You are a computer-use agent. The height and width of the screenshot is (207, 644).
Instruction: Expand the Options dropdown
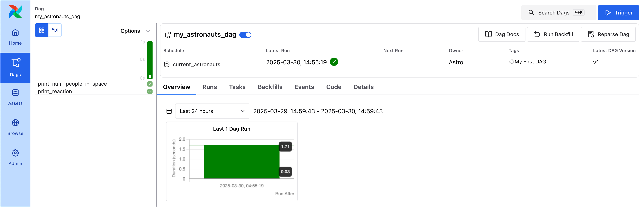pyautogui.click(x=136, y=31)
